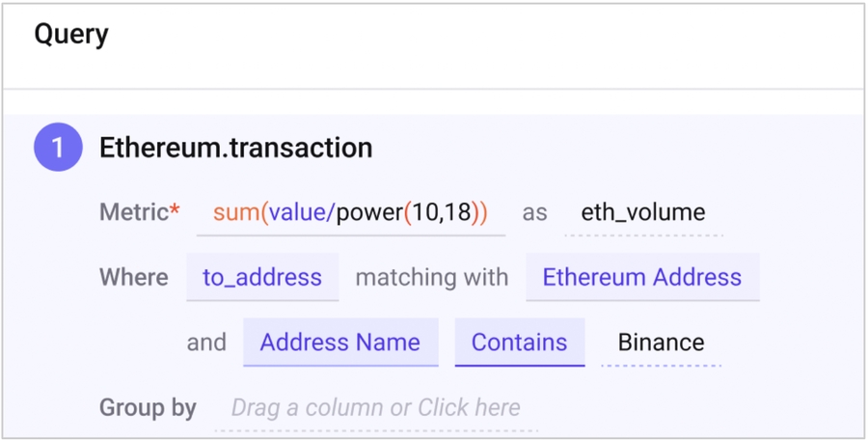This screenshot has width=868, height=441.
Task: Click the 'sum' function in metric formula
Action: coord(234,212)
